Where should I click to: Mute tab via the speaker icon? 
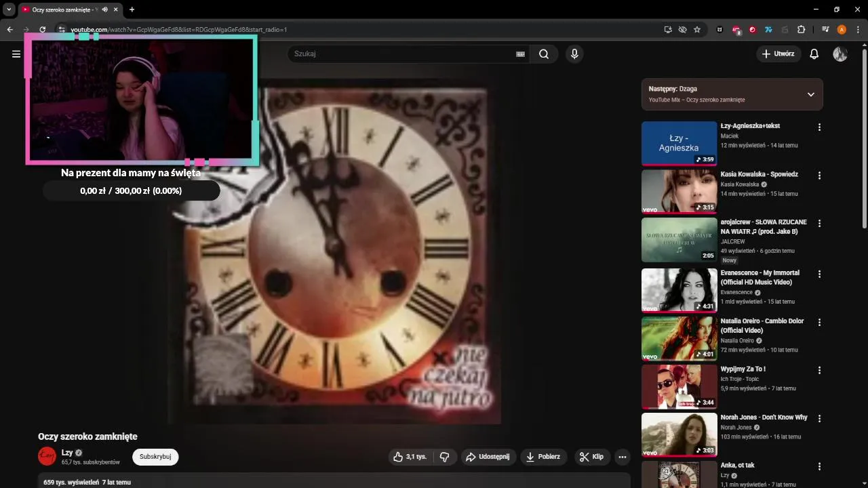coord(104,9)
